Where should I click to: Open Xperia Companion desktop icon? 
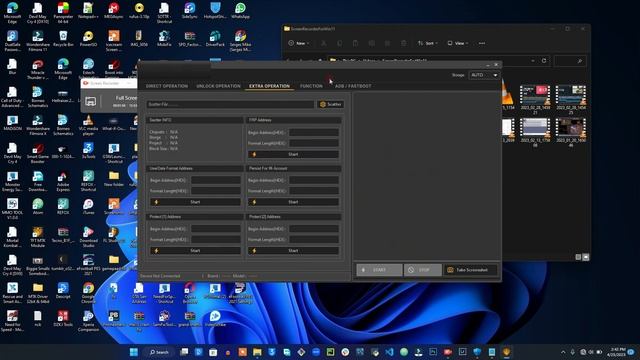click(x=88, y=320)
